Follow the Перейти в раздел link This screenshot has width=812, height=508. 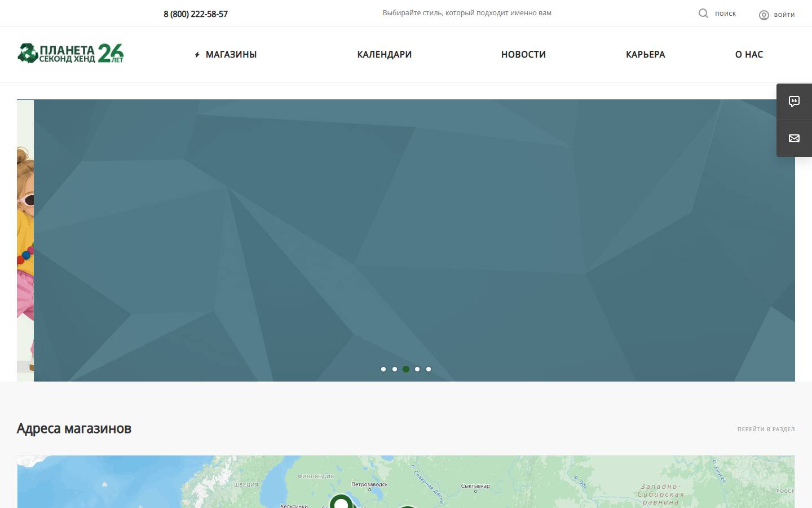click(766, 429)
